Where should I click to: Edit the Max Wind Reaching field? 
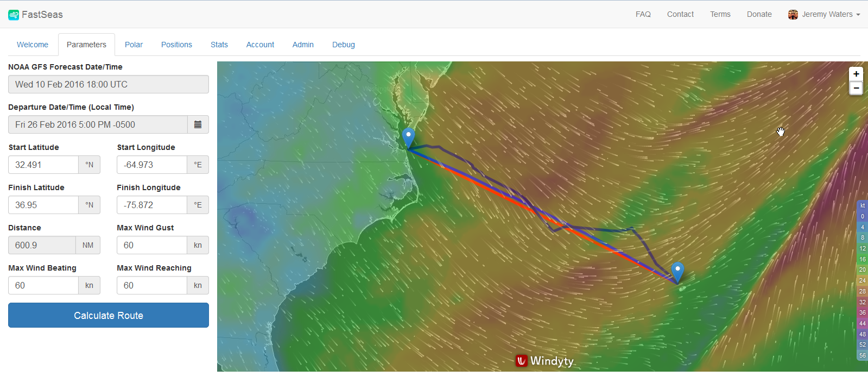point(152,285)
